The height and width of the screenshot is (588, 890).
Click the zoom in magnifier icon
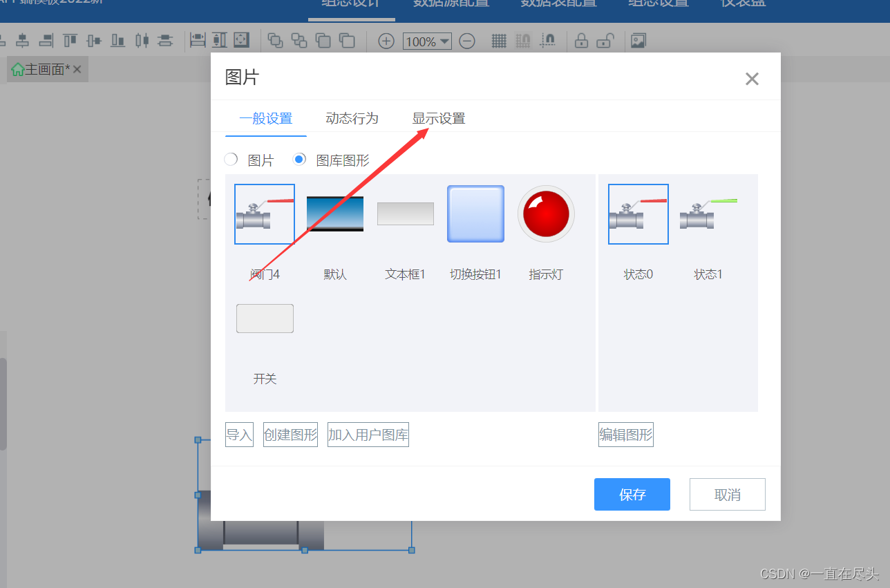[x=386, y=41]
